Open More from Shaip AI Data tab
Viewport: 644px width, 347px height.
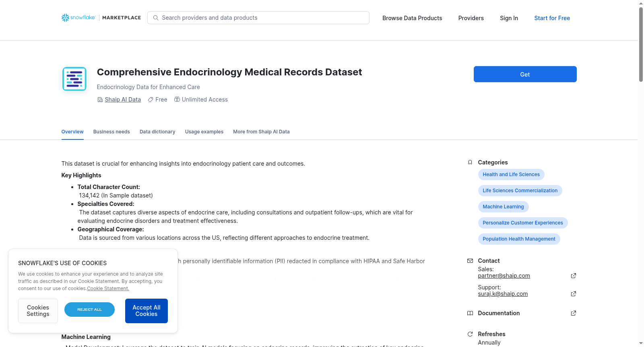tap(261, 132)
